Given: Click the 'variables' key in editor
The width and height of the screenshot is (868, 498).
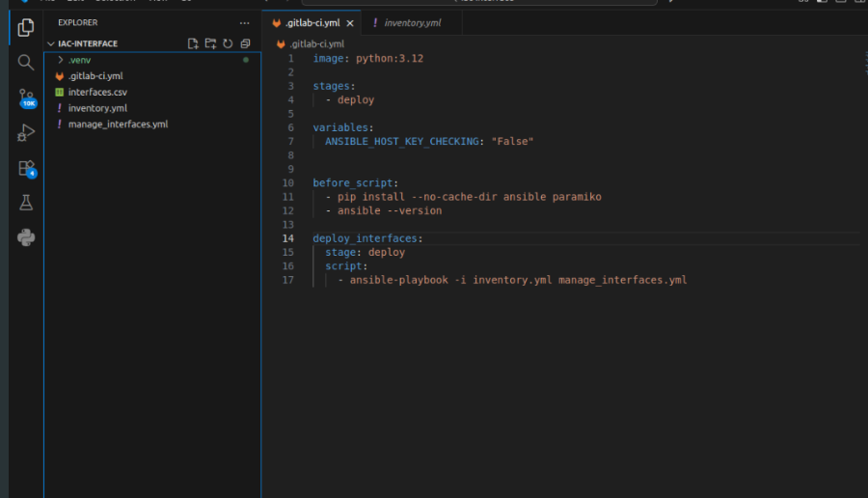Looking at the screenshot, I should click(x=340, y=128).
